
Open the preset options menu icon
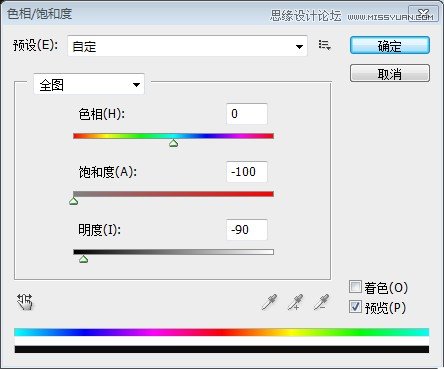click(x=324, y=45)
